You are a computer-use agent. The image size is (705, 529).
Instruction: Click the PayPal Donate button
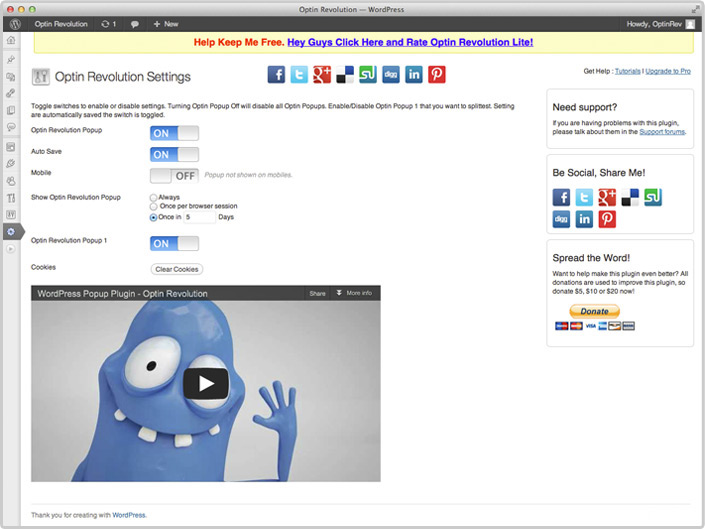point(594,311)
